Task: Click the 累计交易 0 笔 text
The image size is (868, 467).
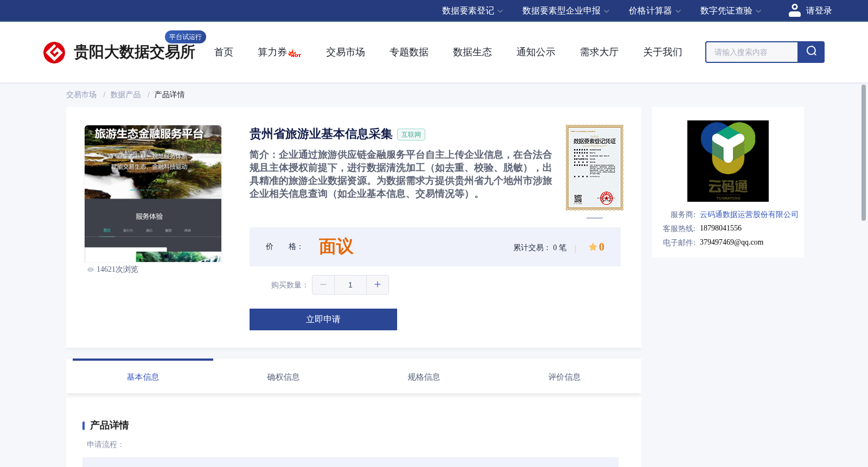Action: pos(540,248)
